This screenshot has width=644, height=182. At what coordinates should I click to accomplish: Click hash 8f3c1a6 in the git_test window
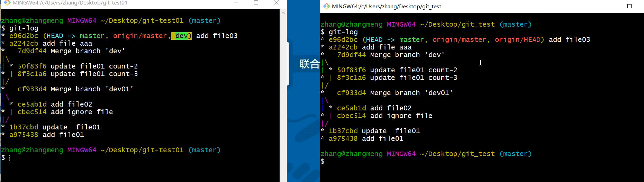[352, 78]
